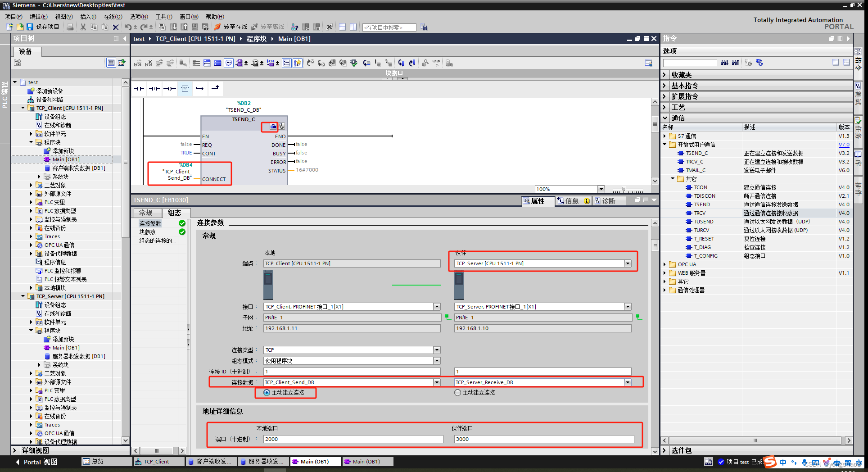Click Portal 视图 button
Screen dimensions: 868x472
click(36, 462)
